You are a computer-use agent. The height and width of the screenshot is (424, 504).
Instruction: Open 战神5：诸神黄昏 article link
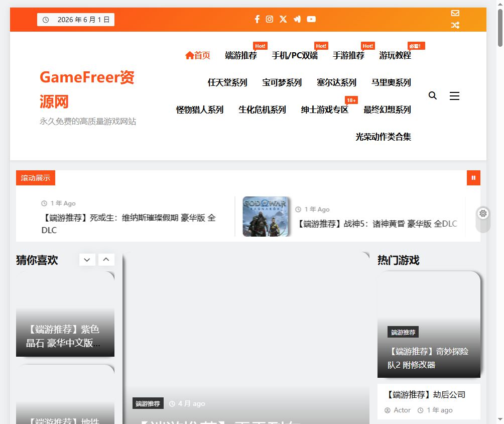click(x=376, y=224)
